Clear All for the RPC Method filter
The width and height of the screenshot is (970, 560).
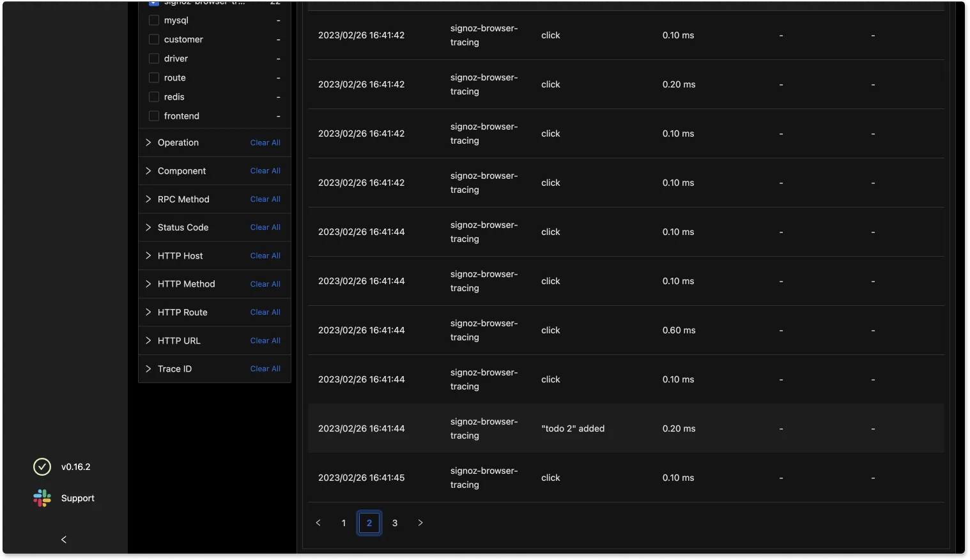(x=265, y=199)
